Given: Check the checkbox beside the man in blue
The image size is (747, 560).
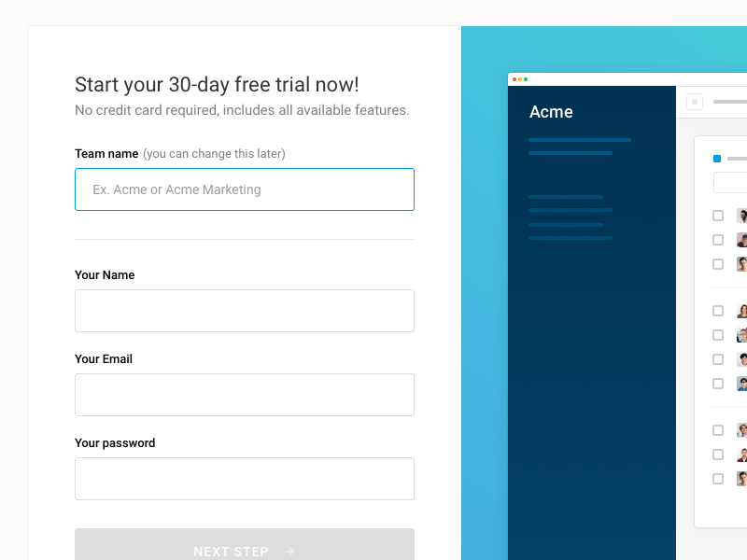Looking at the screenshot, I should (717, 384).
